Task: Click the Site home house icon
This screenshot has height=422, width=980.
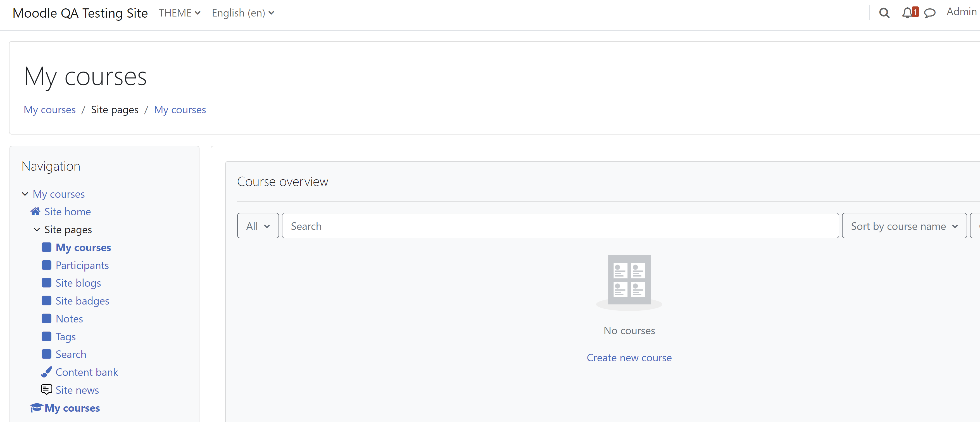Action: click(x=35, y=211)
